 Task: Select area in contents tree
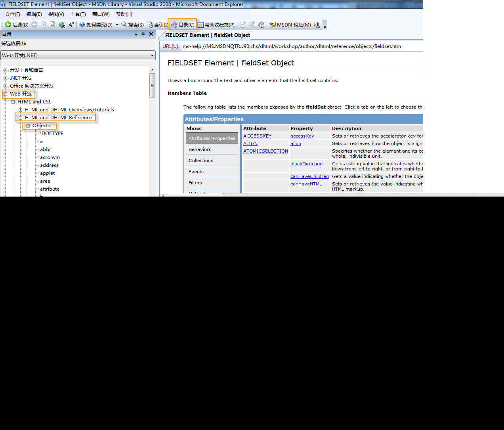pos(45,181)
